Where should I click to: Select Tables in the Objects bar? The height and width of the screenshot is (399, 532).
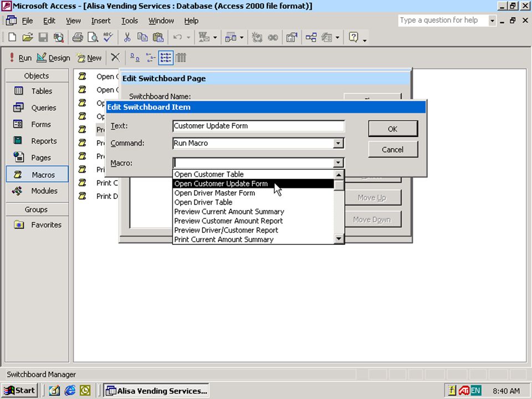click(37, 91)
